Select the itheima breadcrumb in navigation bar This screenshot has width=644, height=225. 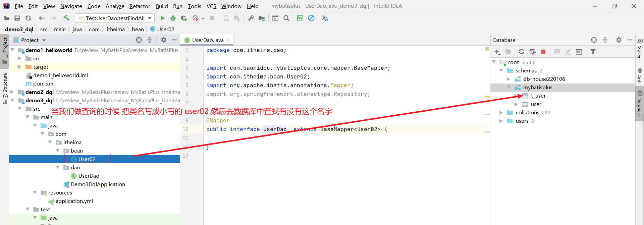(116, 29)
